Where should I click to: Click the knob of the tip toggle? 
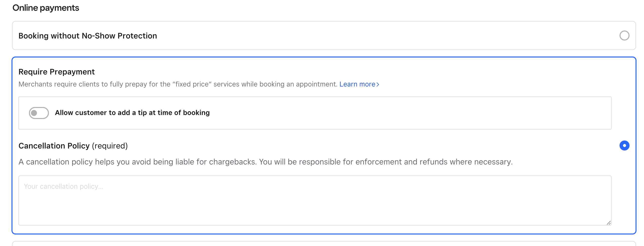(34, 113)
